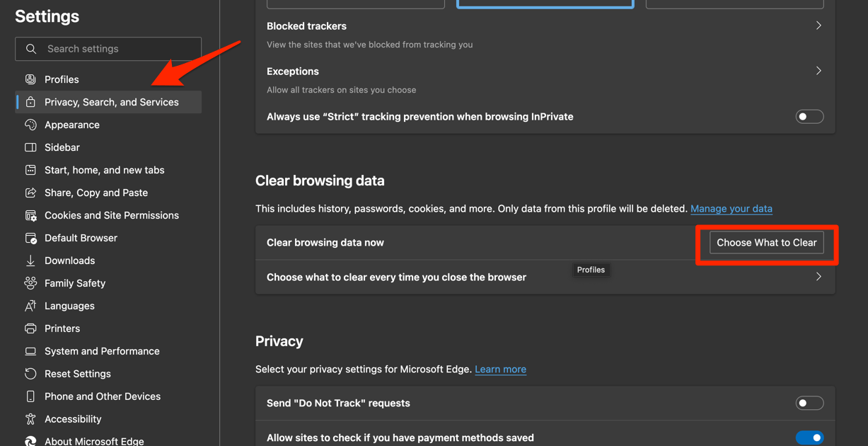Click the Downloads arrow icon
This screenshot has width=868, height=446.
click(x=30, y=261)
